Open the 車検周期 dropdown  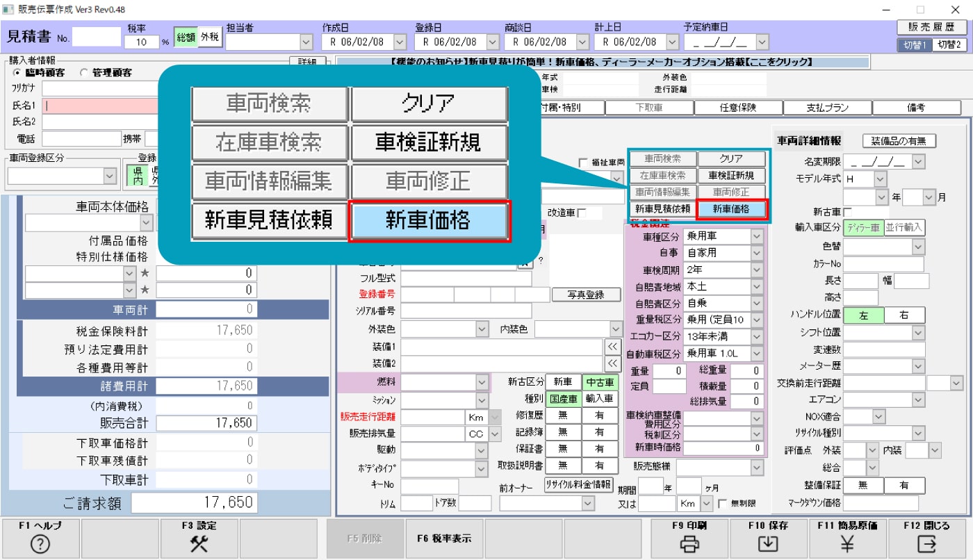coord(757,270)
